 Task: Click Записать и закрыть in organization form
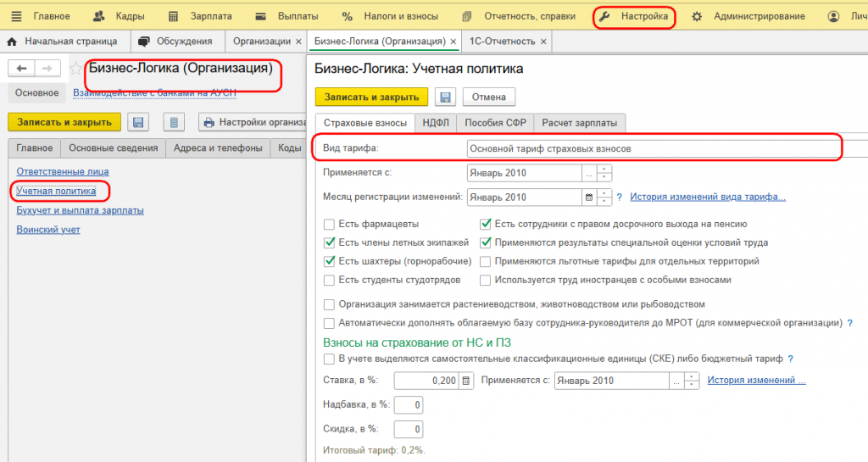point(64,122)
